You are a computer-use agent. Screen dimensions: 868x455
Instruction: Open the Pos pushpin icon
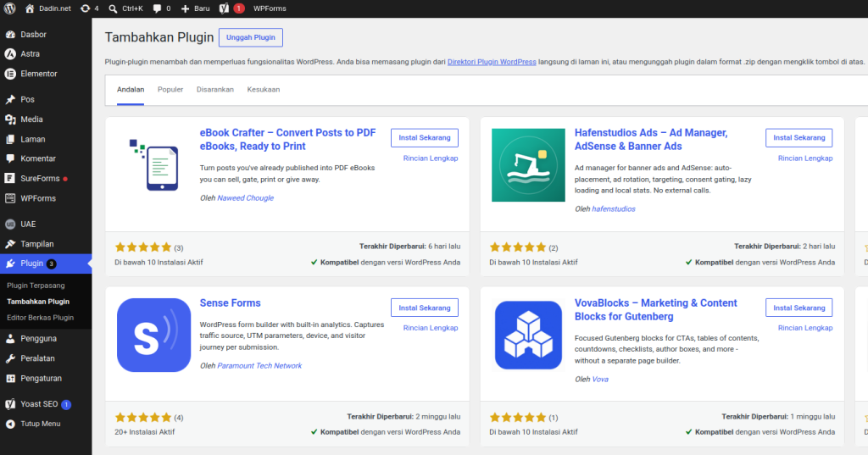point(10,100)
